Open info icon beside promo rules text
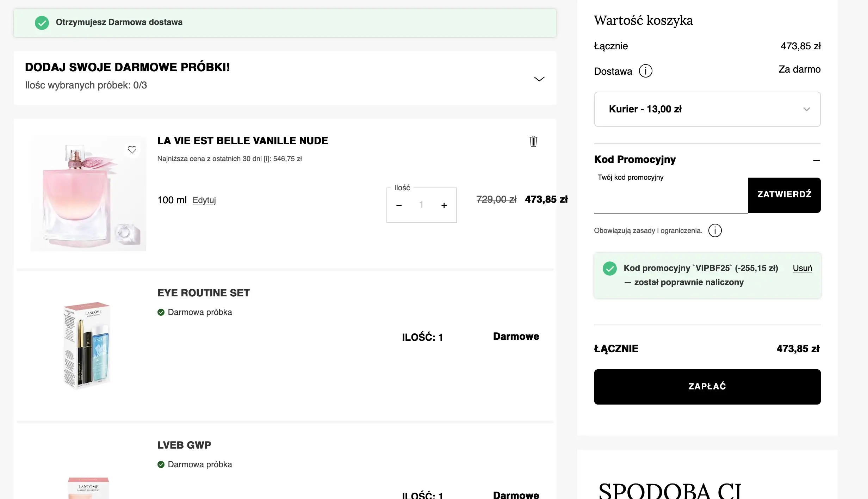Viewport: 868px width, 499px height. [x=715, y=230]
